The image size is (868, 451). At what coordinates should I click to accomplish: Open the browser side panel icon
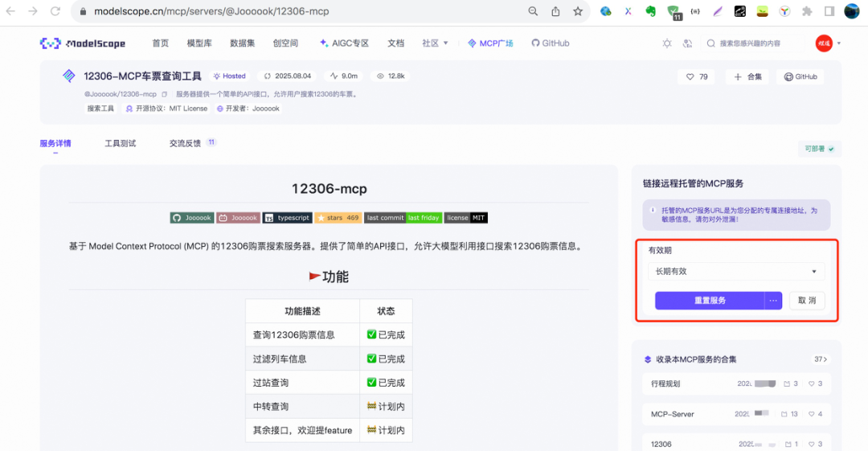click(x=829, y=11)
